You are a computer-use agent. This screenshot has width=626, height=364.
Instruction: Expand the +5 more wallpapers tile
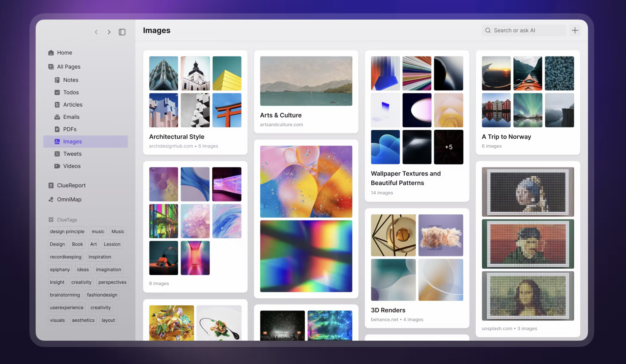click(x=448, y=147)
